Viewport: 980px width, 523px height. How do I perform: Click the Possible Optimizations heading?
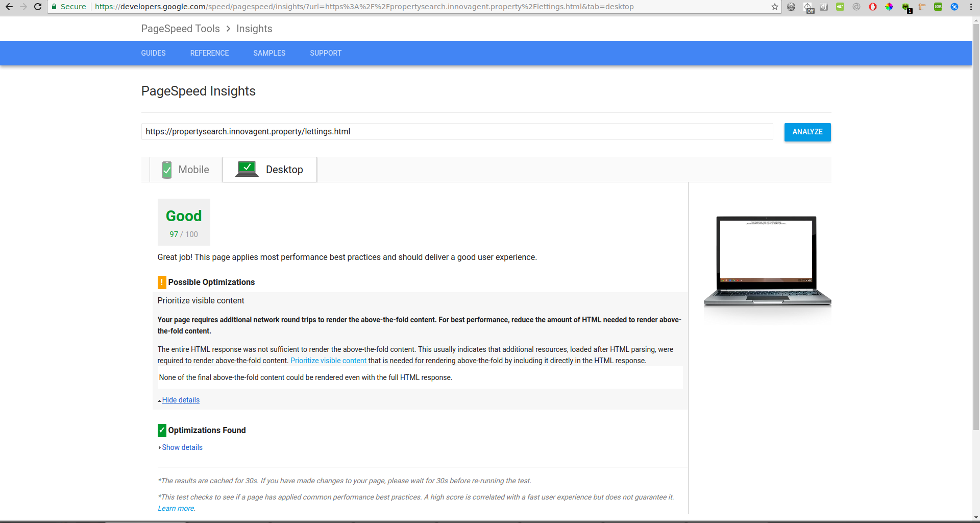211,282
